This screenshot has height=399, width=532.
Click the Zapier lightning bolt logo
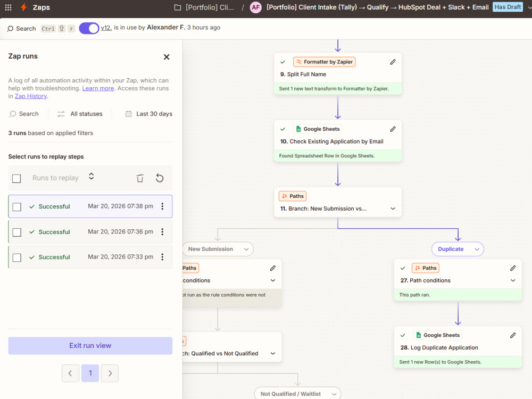[x=23, y=7]
